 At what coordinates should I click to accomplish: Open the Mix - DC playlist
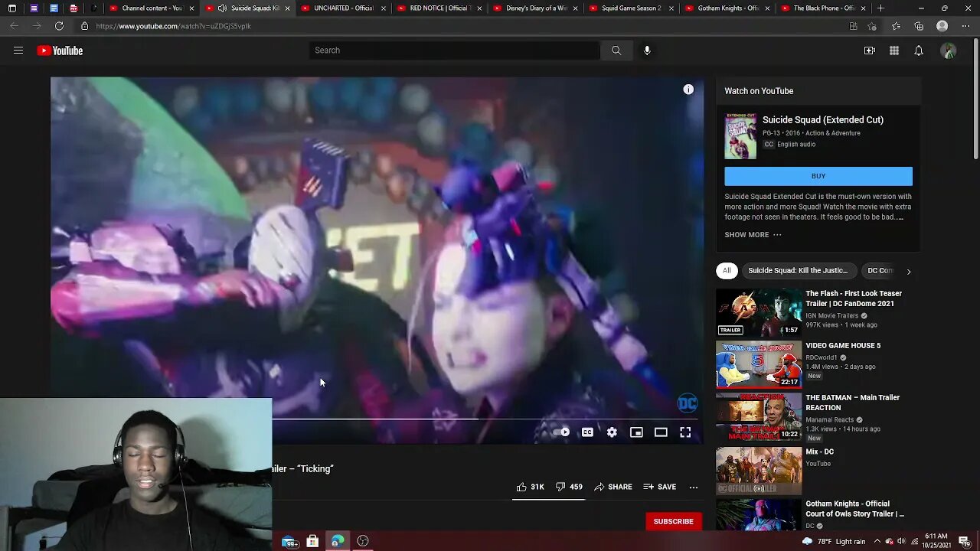coord(819,452)
